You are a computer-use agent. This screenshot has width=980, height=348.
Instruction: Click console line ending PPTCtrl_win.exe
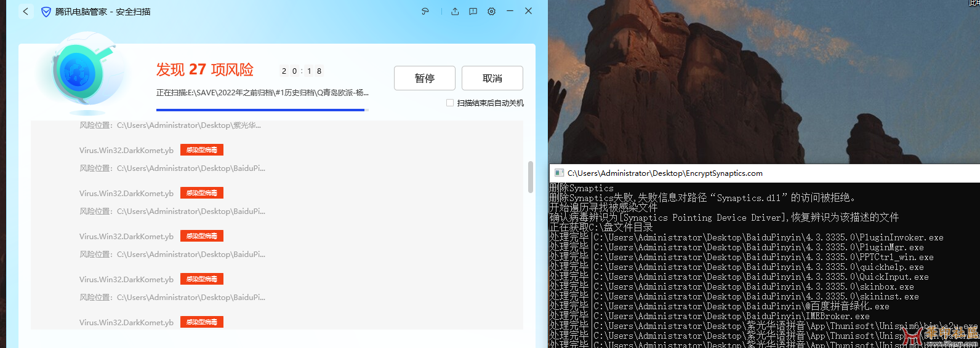[742, 257]
